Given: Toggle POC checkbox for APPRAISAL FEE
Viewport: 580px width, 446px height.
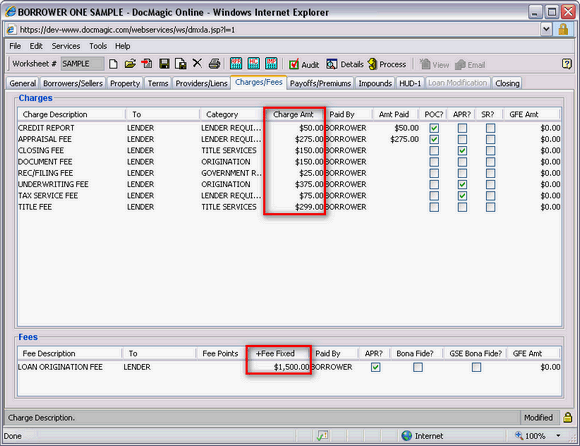Looking at the screenshot, I should 434,139.
